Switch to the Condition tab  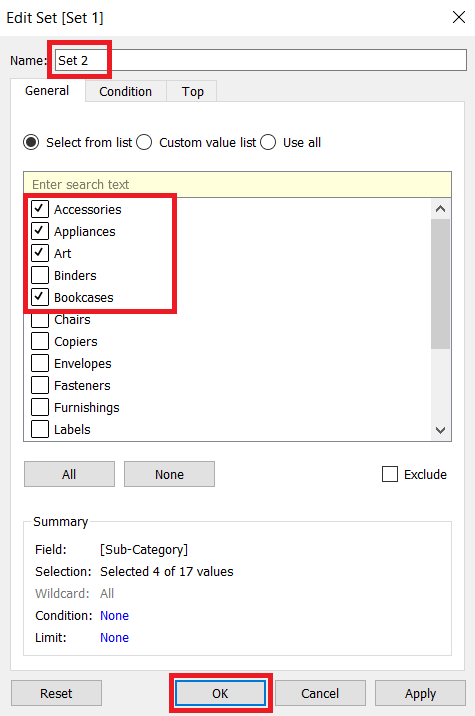click(x=126, y=91)
